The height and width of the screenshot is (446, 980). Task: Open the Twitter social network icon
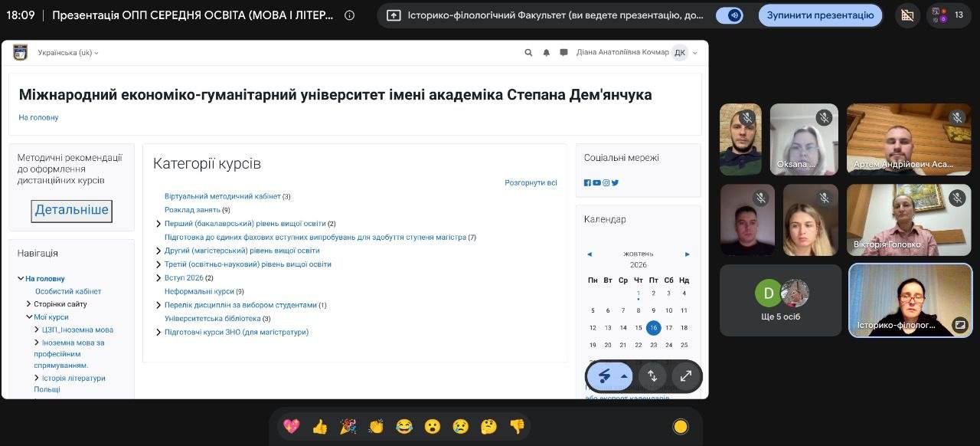coord(615,182)
